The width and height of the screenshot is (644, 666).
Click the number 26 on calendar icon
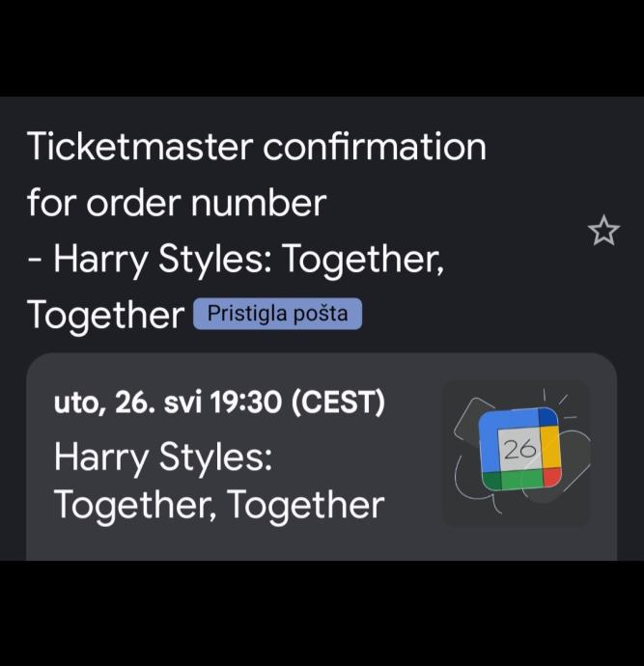pyautogui.click(x=518, y=448)
